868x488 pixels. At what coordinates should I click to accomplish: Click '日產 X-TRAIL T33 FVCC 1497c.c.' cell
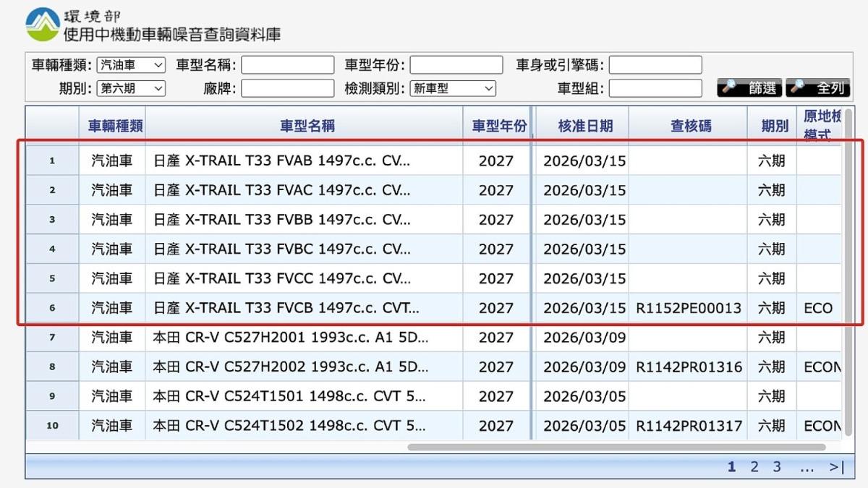[x=305, y=278]
